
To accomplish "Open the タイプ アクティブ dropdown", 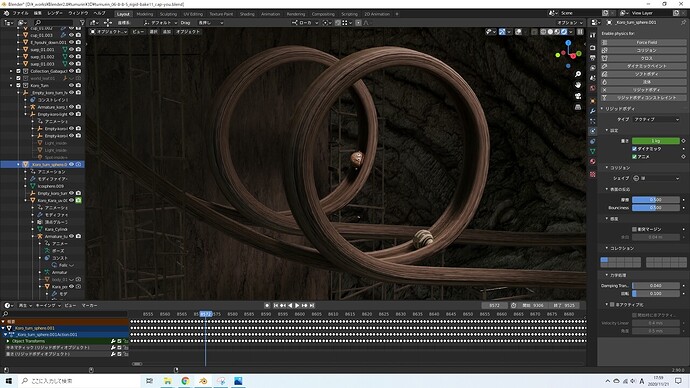I will (x=656, y=119).
